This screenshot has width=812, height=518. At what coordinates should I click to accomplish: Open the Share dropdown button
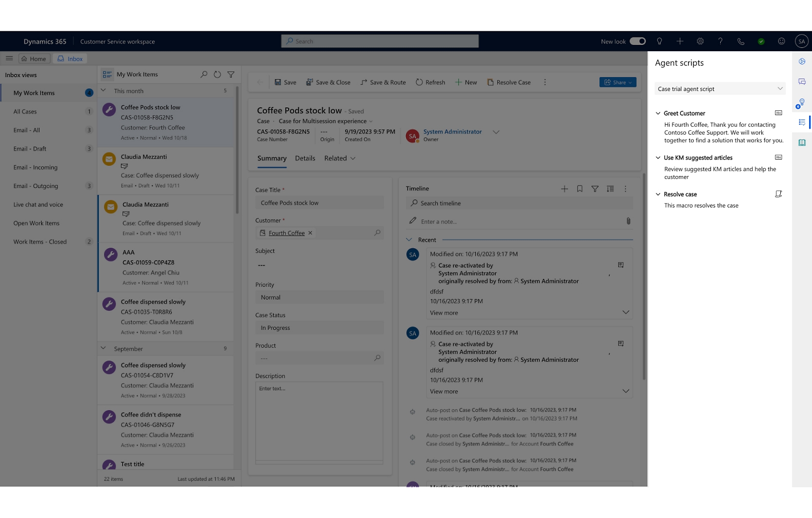point(618,82)
